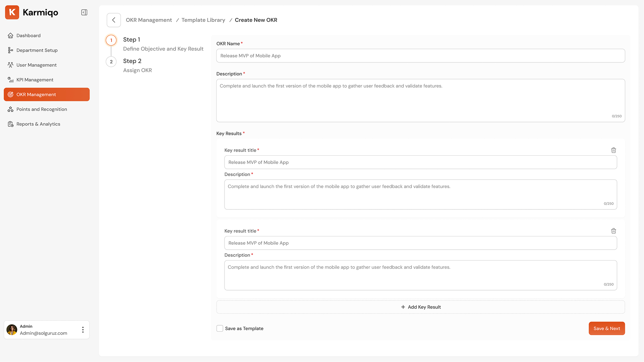Image resolution: width=644 pixels, height=362 pixels.
Task: Click the Define Objective and Key Result text
Action: click(163, 49)
